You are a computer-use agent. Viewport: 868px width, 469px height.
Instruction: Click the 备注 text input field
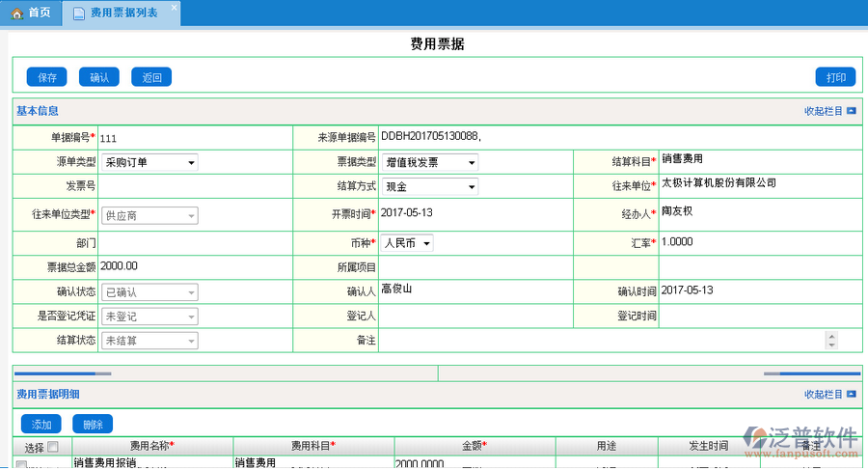[598, 341]
